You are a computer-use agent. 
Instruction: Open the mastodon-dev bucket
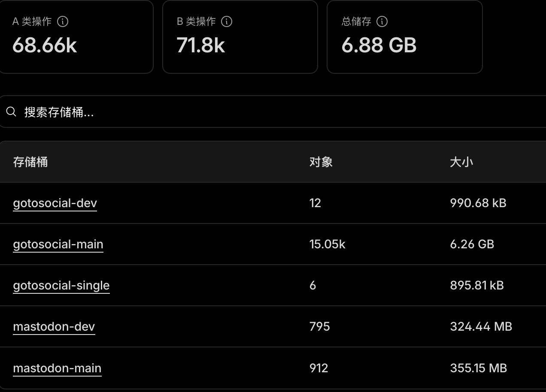click(54, 326)
